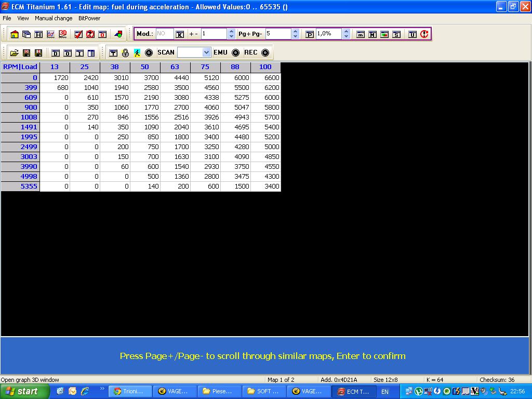
Task: Toggle the EMU round button
Action: tap(235, 52)
